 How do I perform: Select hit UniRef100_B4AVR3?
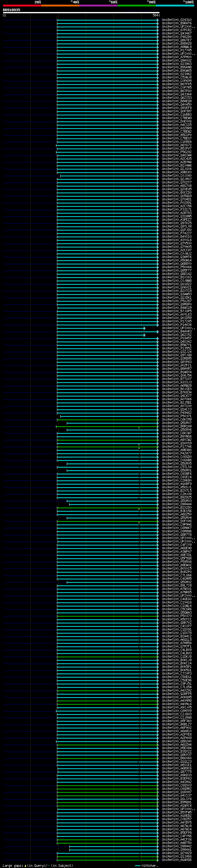[176, 332]
